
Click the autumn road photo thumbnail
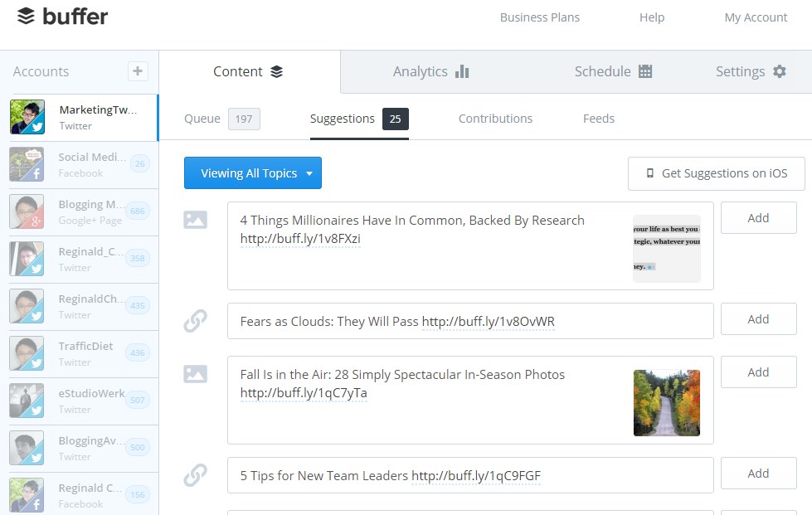(x=667, y=403)
